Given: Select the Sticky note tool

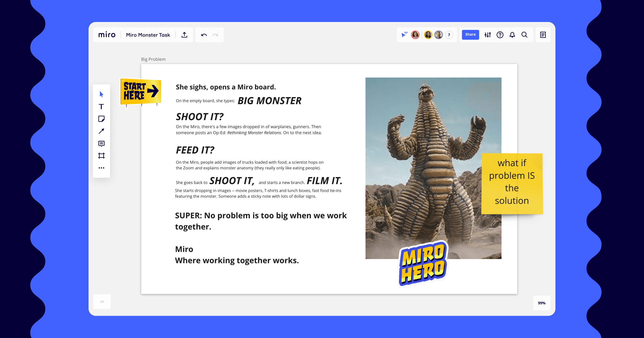Looking at the screenshot, I should (x=101, y=119).
